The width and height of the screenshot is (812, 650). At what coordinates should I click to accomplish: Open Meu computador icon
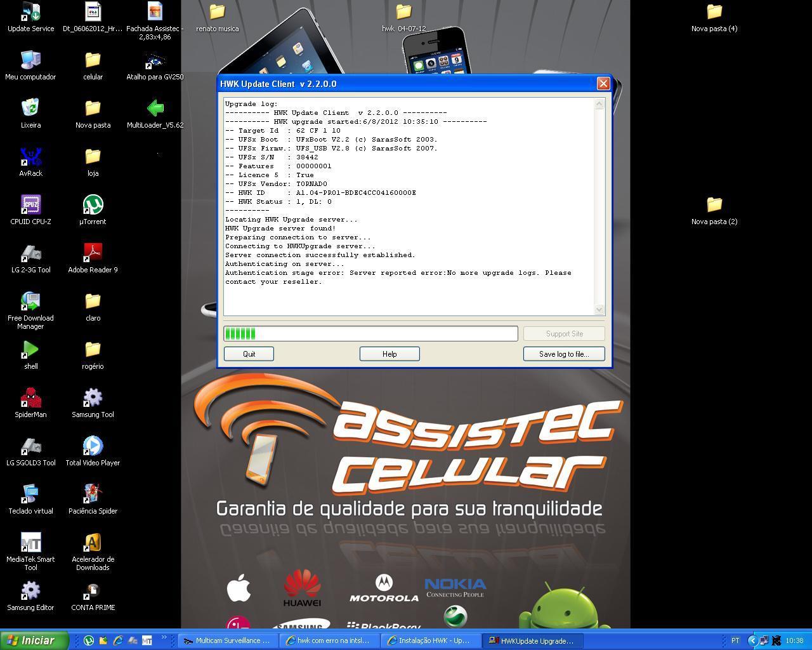(x=30, y=65)
